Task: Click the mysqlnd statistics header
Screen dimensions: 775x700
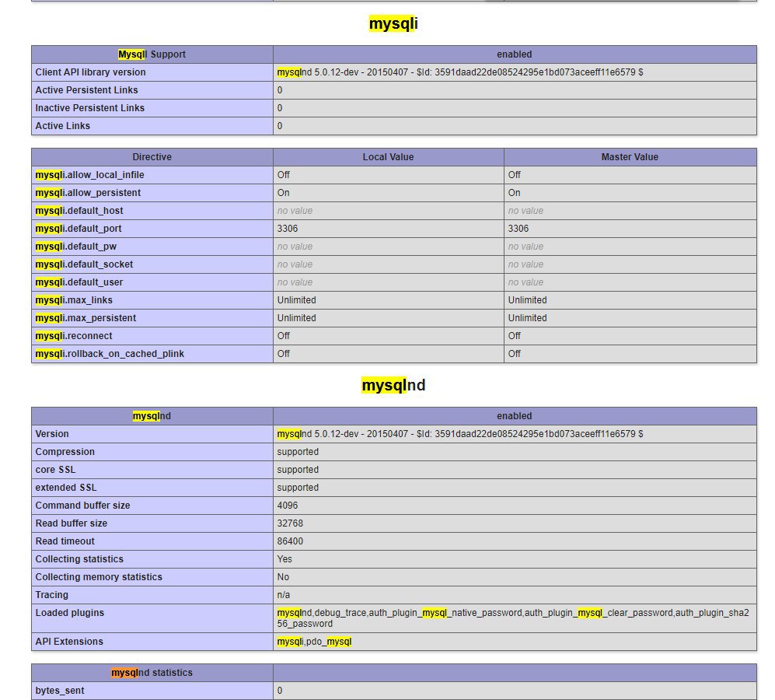Action: [152, 673]
